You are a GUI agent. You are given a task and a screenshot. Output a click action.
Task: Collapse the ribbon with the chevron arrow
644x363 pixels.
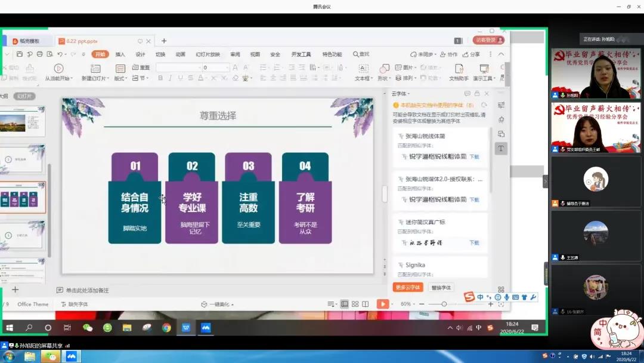click(x=501, y=54)
